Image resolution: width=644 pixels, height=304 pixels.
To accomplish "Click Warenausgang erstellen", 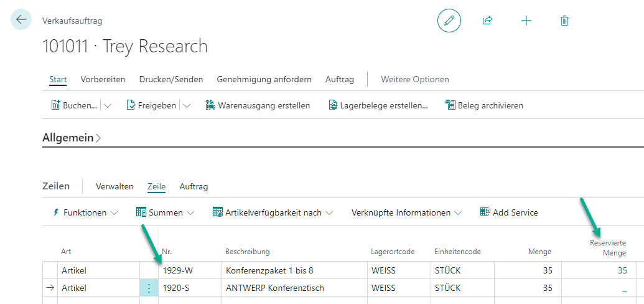I will pyautogui.click(x=258, y=105).
